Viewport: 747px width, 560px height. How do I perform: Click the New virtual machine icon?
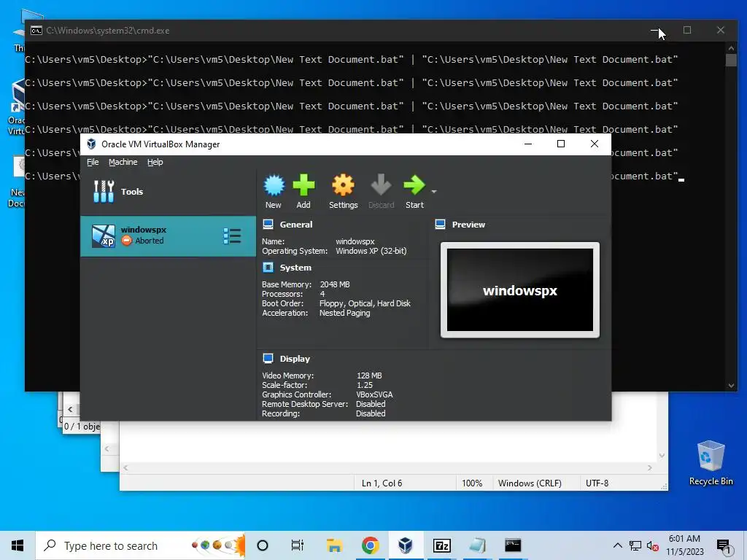click(274, 186)
